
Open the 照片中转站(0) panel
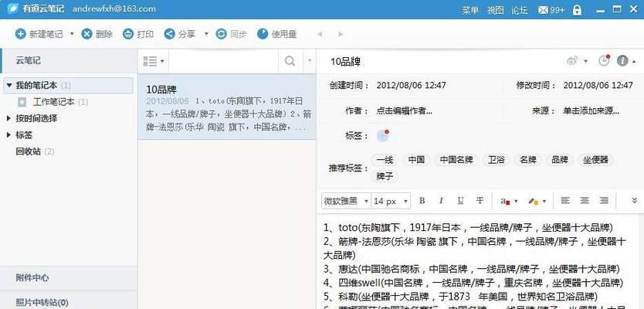pyautogui.click(x=69, y=302)
